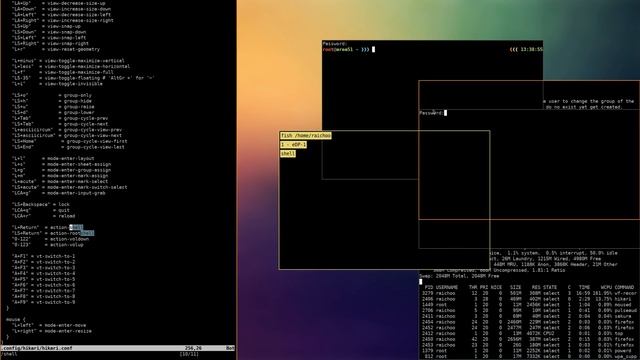Click the "group-cycle-view-last" line
The height and width of the screenshot is (360, 640).
click(x=68, y=147)
